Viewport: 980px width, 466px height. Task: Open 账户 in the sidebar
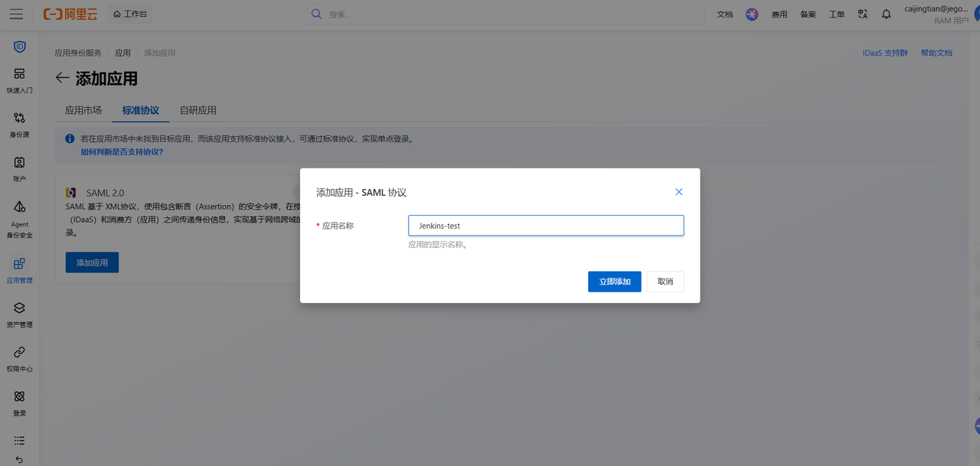click(x=20, y=169)
